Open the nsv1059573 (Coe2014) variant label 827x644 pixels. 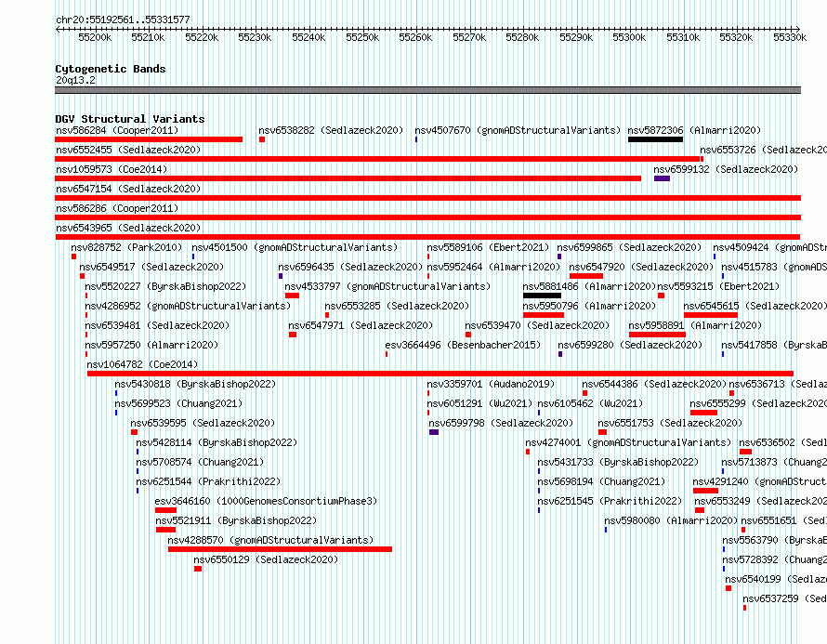(x=112, y=169)
